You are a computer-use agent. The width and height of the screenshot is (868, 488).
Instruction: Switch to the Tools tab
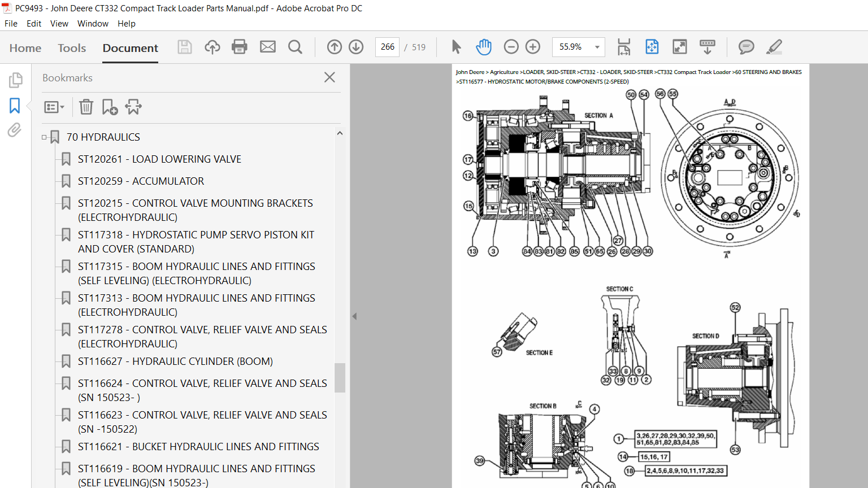click(72, 48)
